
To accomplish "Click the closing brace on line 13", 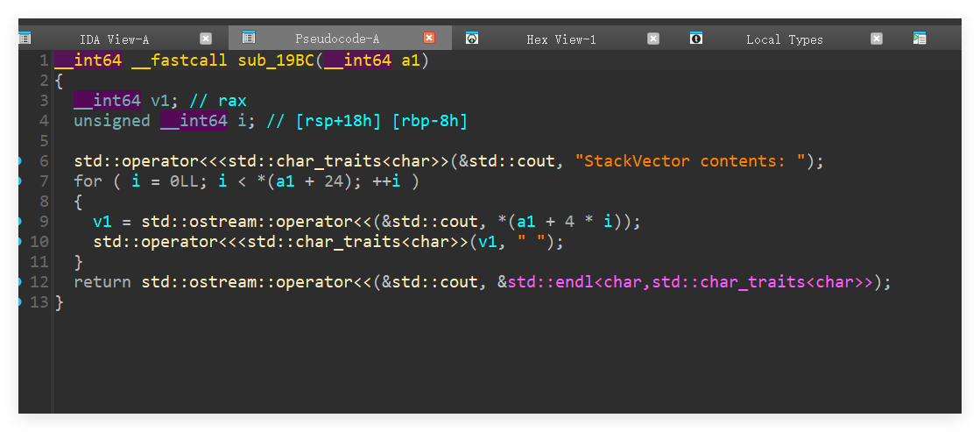I will 59,302.
